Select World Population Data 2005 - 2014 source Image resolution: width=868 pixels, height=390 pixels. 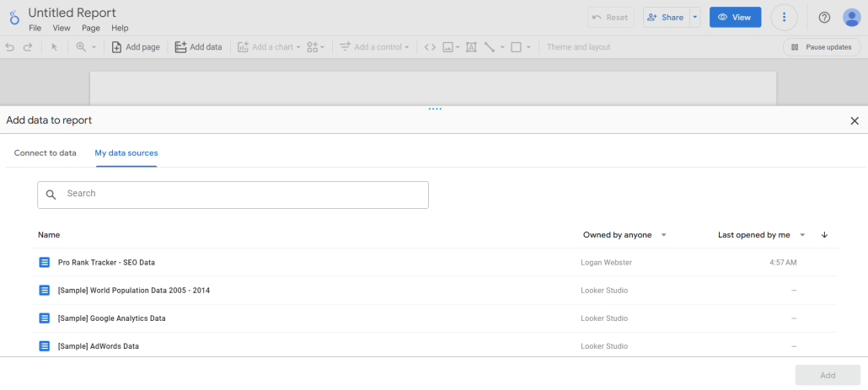pos(433,291)
